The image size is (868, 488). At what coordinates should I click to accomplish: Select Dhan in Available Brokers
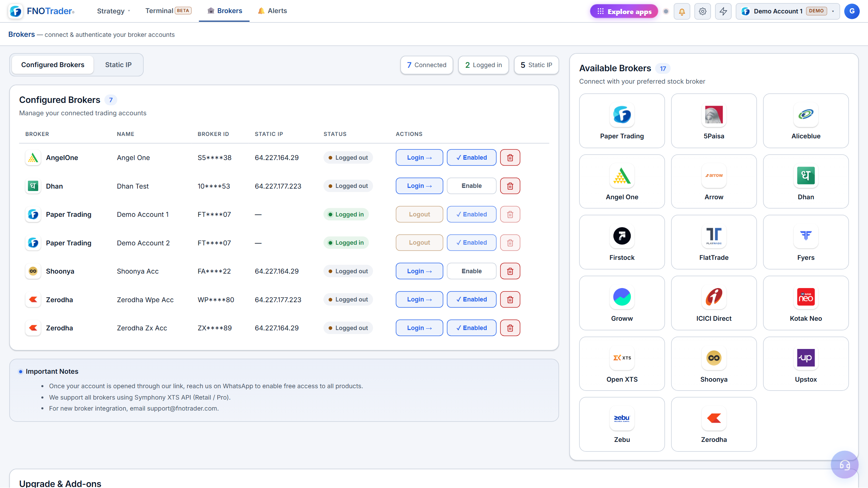[x=806, y=181]
